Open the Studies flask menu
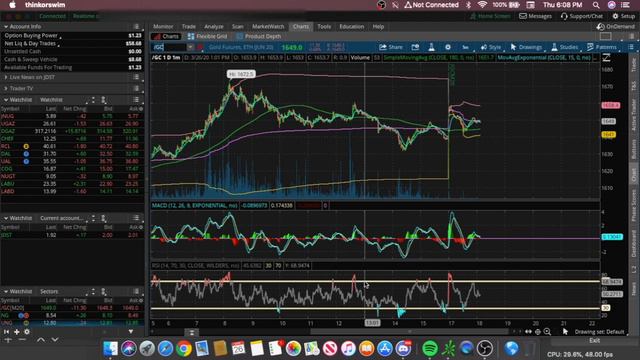The height and width of the screenshot is (360, 640). coord(565,47)
